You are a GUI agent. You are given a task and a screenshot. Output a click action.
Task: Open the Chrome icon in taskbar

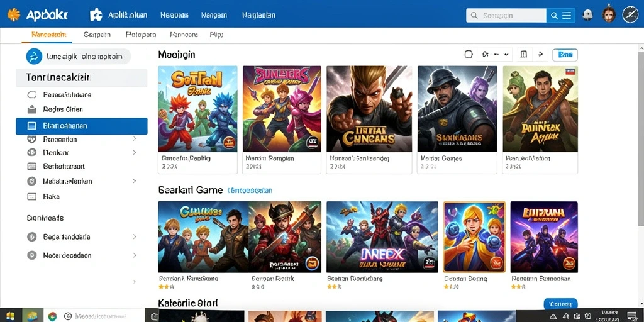click(52, 316)
